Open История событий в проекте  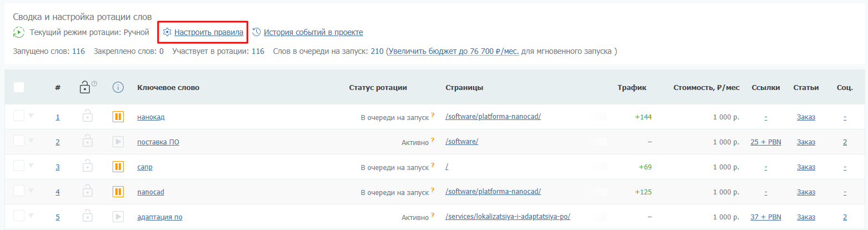tap(313, 32)
